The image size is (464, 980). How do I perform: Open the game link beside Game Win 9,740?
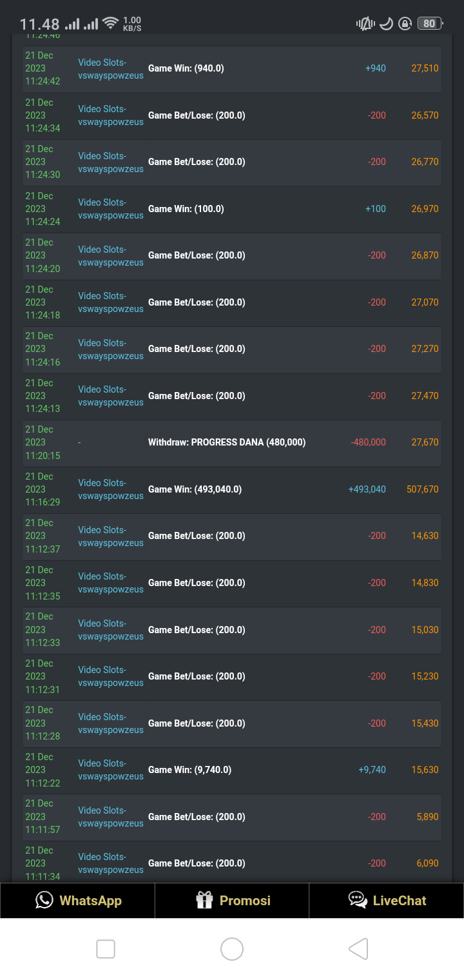click(111, 770)
